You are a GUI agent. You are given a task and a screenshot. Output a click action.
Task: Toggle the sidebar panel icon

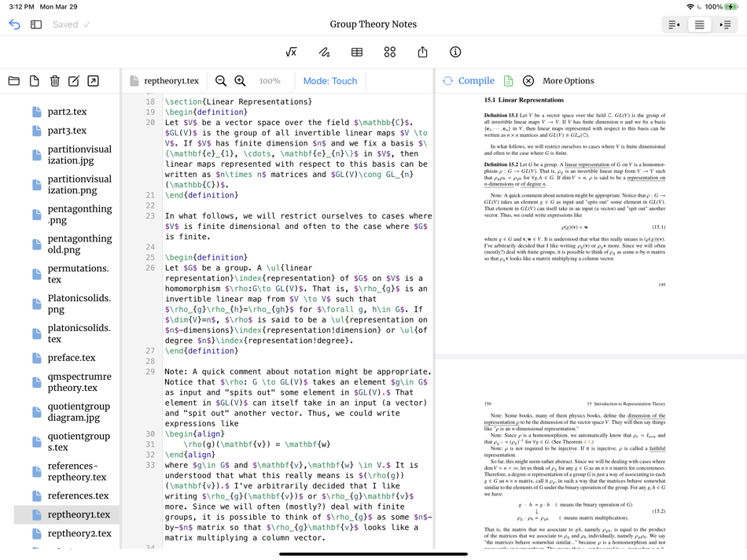tap(36, 24)
